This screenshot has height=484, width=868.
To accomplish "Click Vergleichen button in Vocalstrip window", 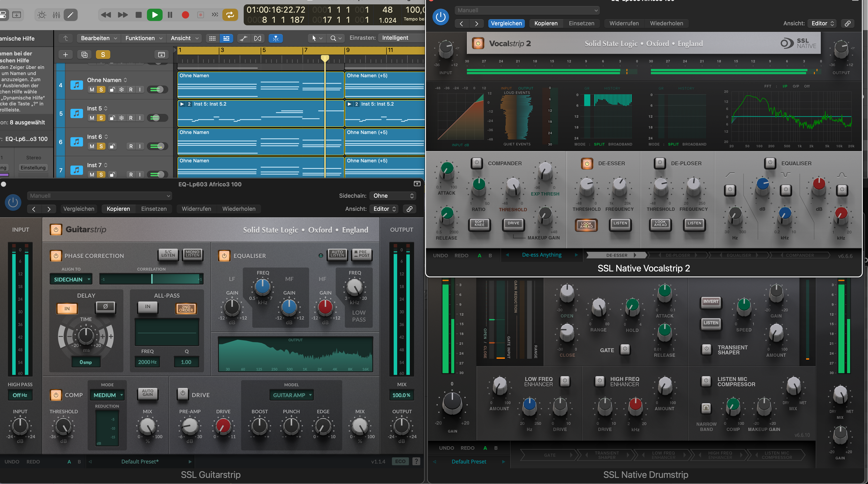I will pos(506,23).
